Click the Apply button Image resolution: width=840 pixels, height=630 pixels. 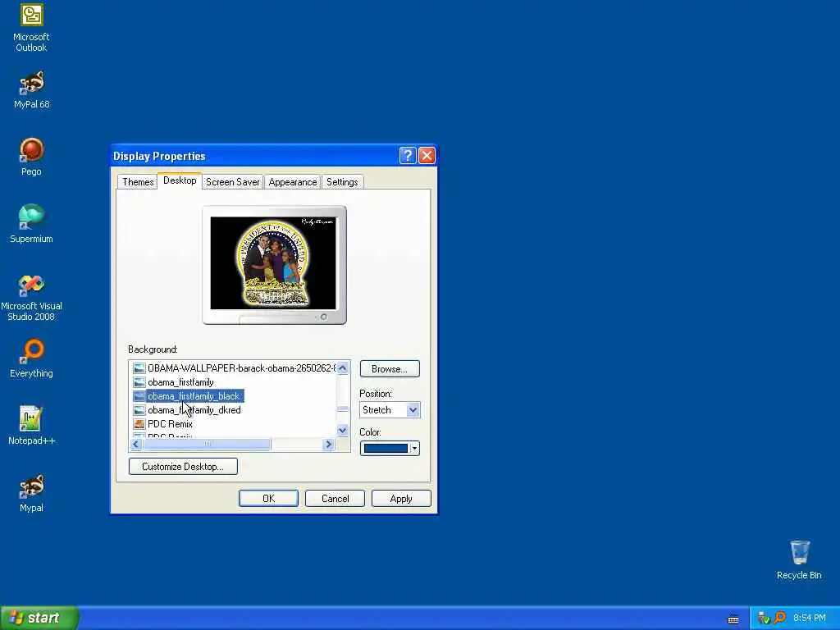[x=401, y=498]
